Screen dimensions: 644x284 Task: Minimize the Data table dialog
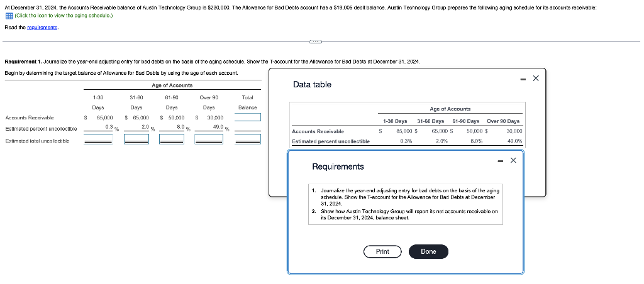[x=521, y=79]
